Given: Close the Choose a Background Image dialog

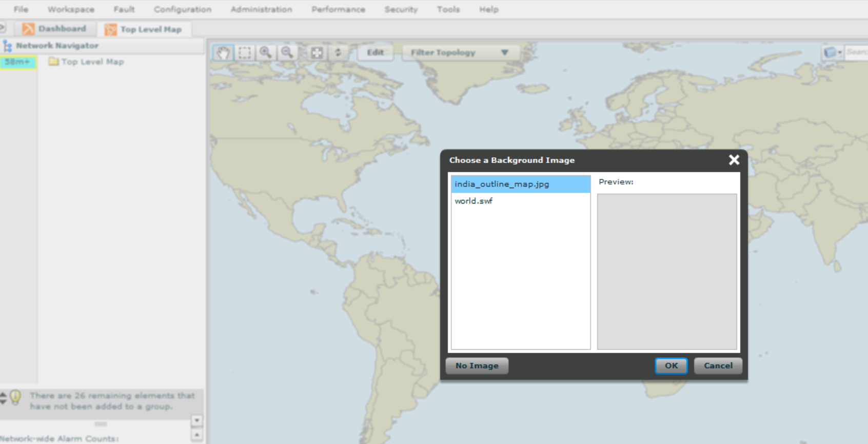Looking at the screenshot, I should click(x=734, y=160).
